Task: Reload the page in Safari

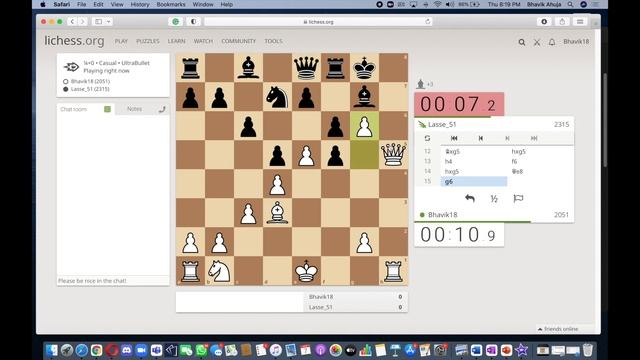Action: [427, 22]
